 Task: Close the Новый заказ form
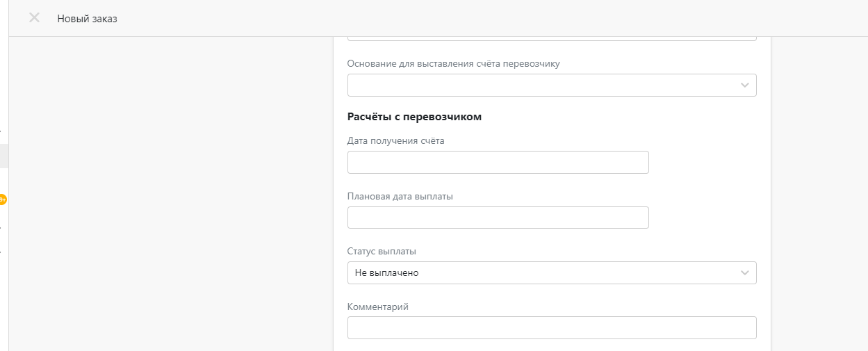(34, 18)
